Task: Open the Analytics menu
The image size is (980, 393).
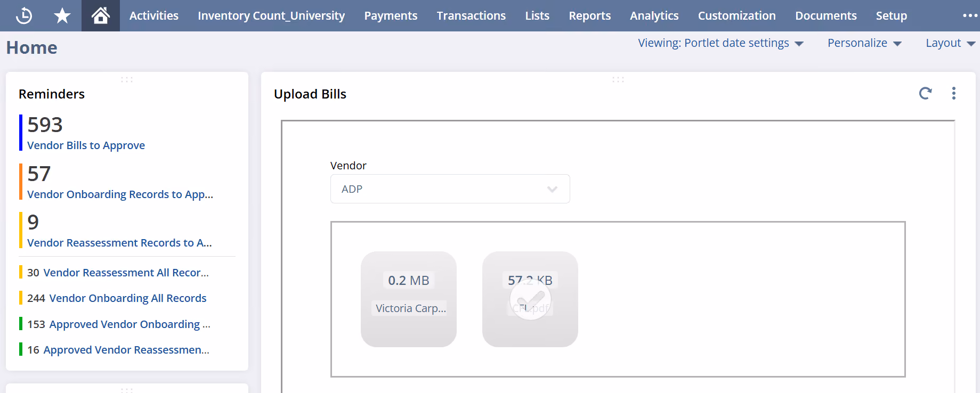Action: click(x=654, y=15)
